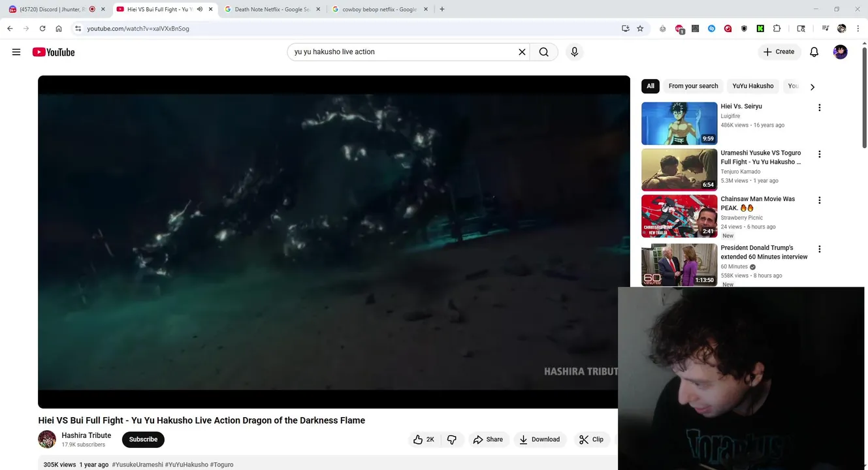
Task: Subscribe to Hashira Tribute
Action: 143,439
